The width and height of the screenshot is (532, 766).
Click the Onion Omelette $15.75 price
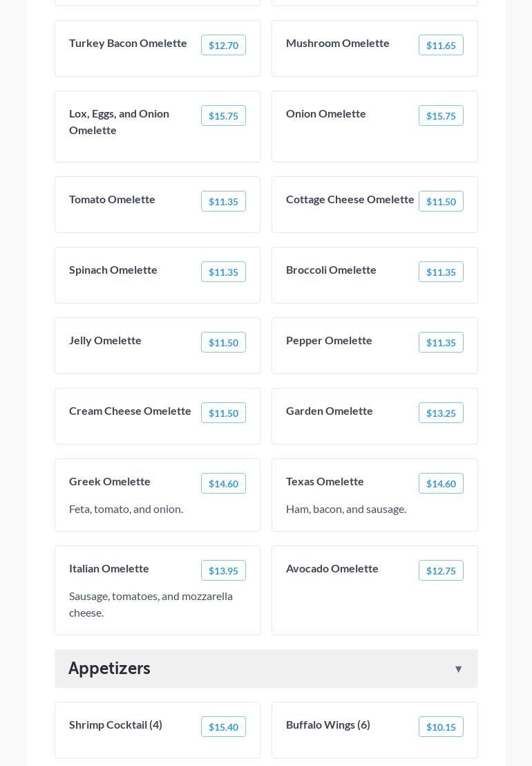(441, 116)
